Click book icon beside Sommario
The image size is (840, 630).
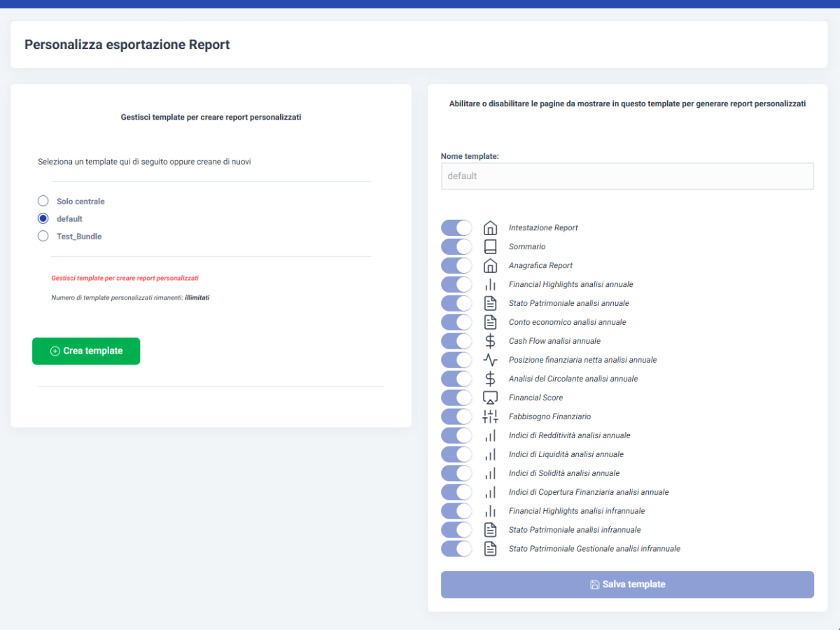(490, 246)
